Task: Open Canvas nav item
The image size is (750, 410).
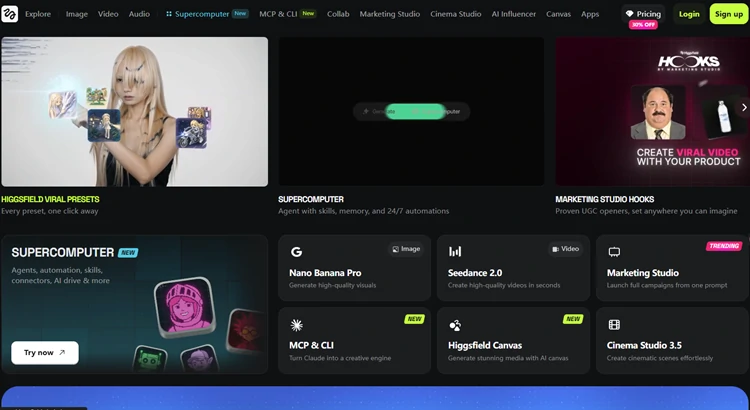Action: point(558,14)
